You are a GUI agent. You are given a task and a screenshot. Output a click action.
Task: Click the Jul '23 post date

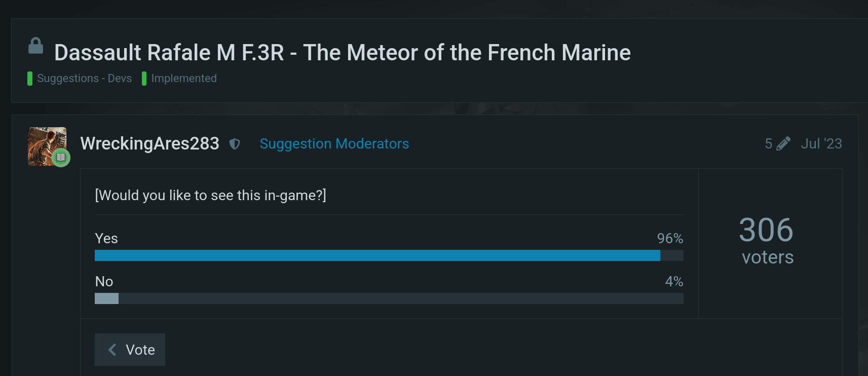coord(821,144)
